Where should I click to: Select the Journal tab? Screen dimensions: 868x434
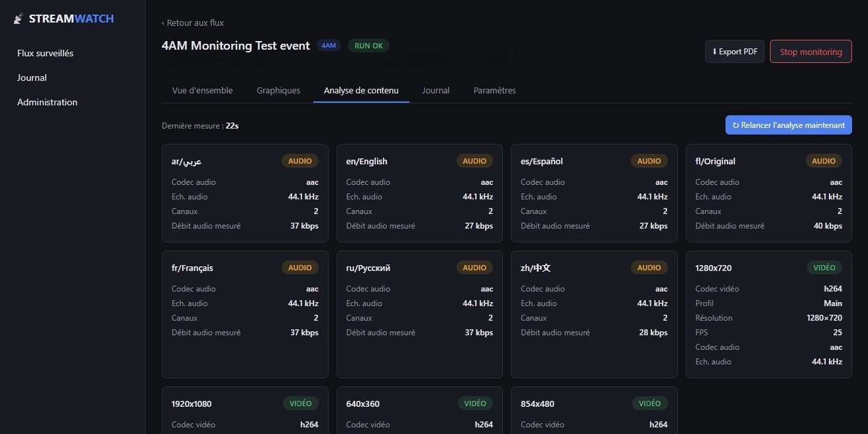point(436,91)
